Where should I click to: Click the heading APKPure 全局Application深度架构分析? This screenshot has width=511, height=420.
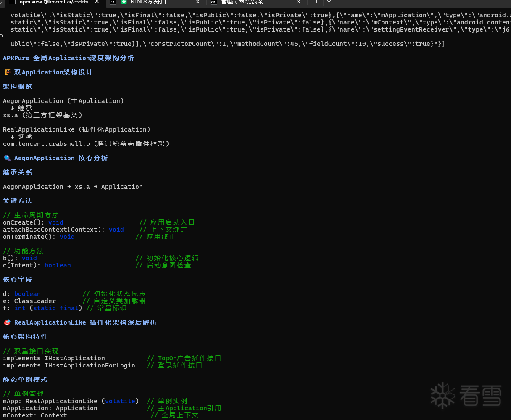68,58
